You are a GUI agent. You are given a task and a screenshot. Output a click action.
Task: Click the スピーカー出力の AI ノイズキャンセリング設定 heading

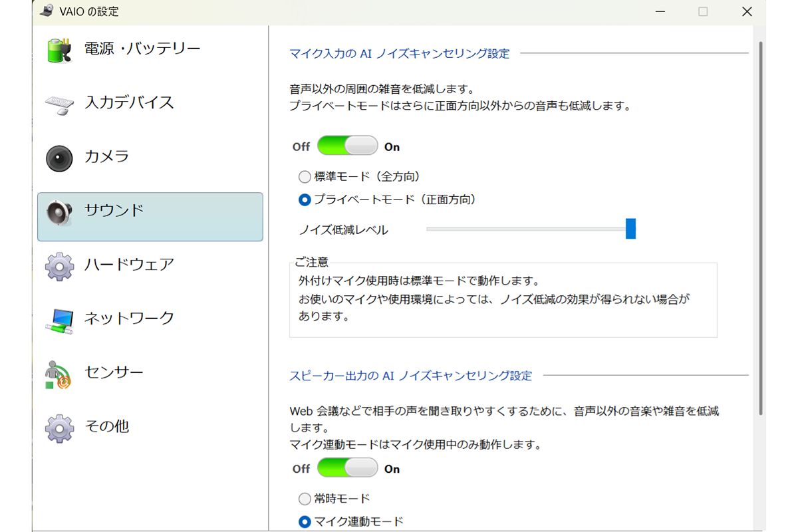point(411,376)
